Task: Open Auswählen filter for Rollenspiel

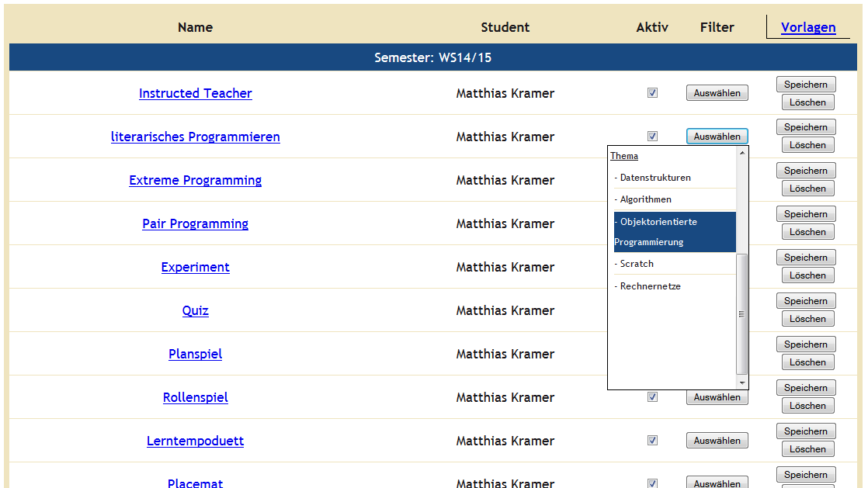Action: coord(717,397)
